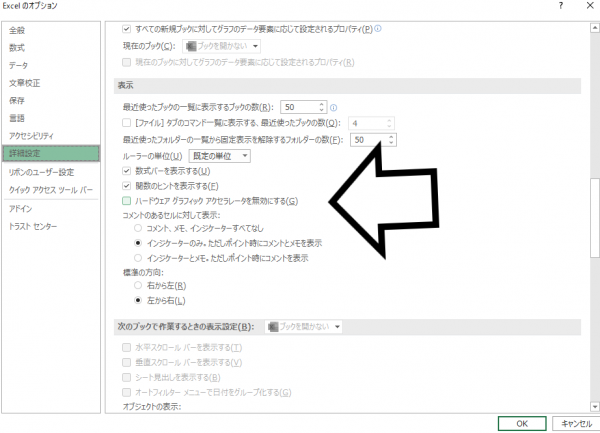The image size is (600, 433).
Task: Click the help question mark icon
Action: (561, 5)
